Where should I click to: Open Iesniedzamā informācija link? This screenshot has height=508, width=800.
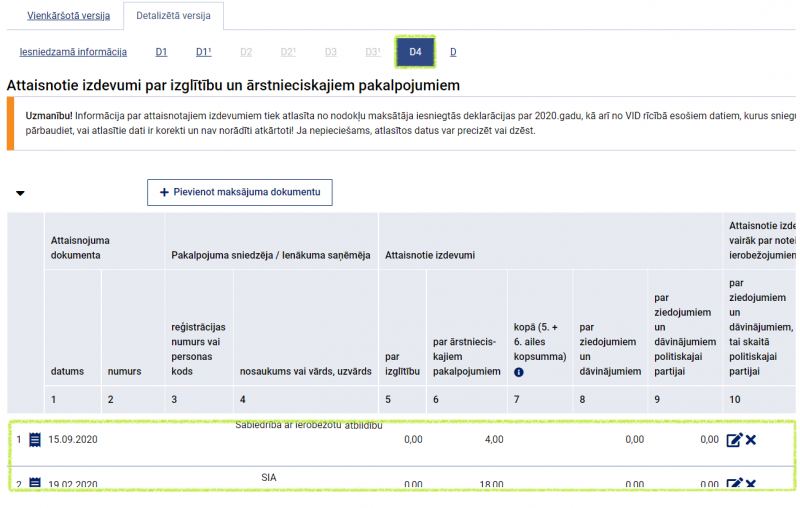coord(73,52)
